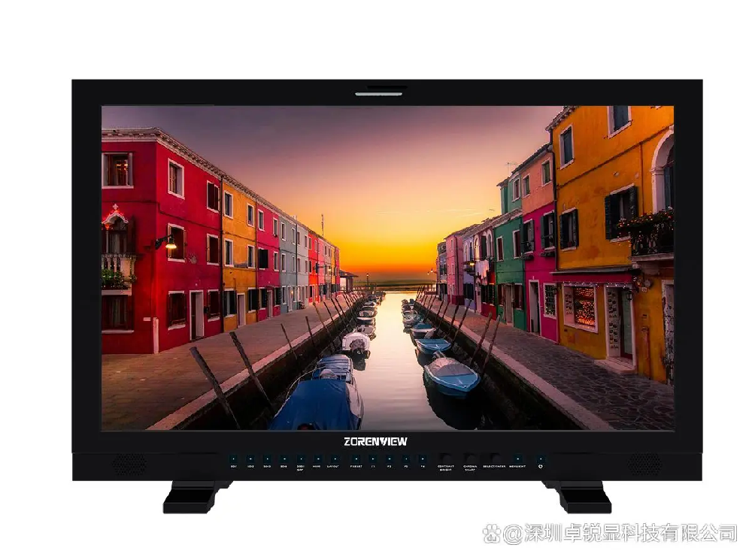The width and height of the screenshot is (752, 560).
Task: Click the CONTRAST/BRIGHT knob
Action: (446, 458)
